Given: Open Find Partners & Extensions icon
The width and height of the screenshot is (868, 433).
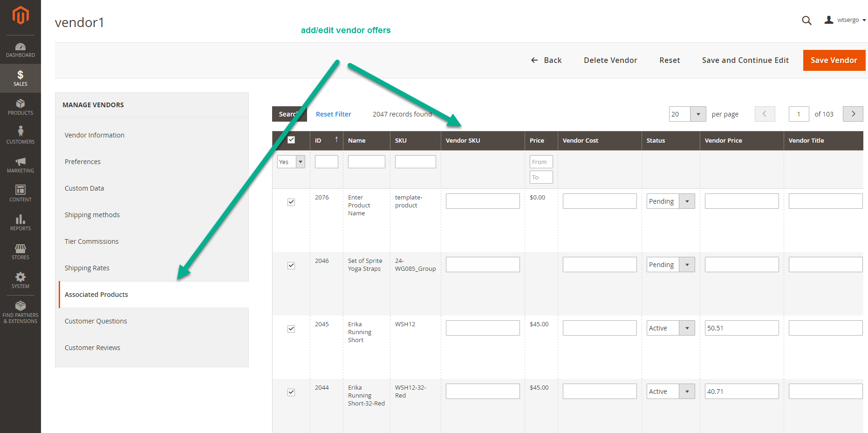Looking at the screenshot, I should pyautogui.click(x=21, y=312).
